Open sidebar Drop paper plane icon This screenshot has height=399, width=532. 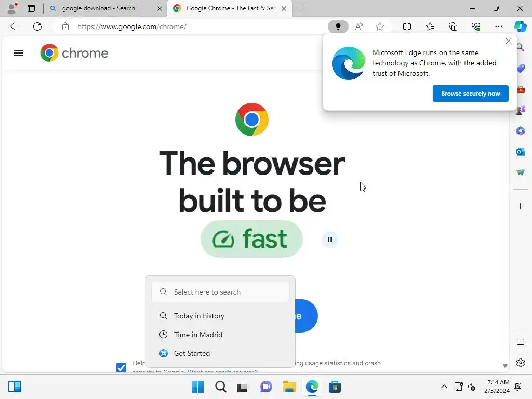[521, 172]
